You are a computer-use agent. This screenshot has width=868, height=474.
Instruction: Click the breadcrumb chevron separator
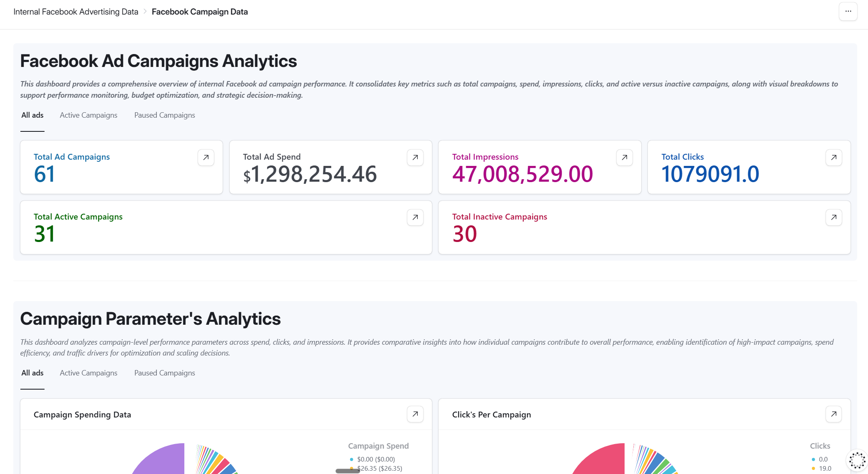tap(145, 12)
